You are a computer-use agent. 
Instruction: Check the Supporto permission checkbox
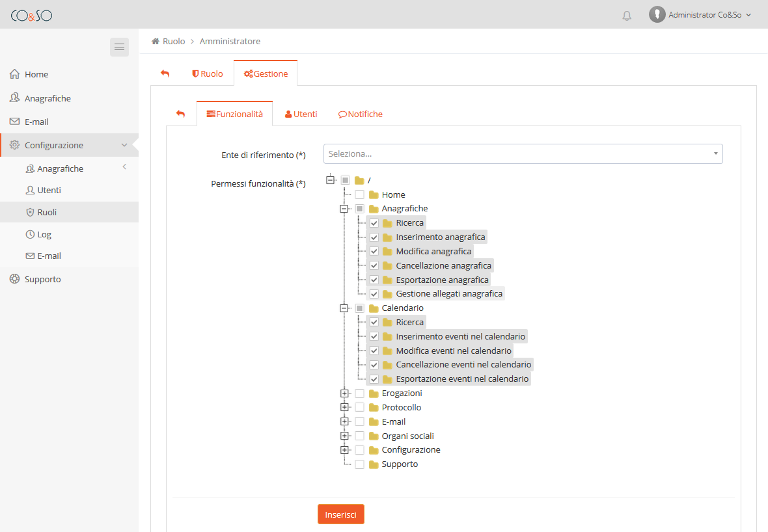click(359, 464)
